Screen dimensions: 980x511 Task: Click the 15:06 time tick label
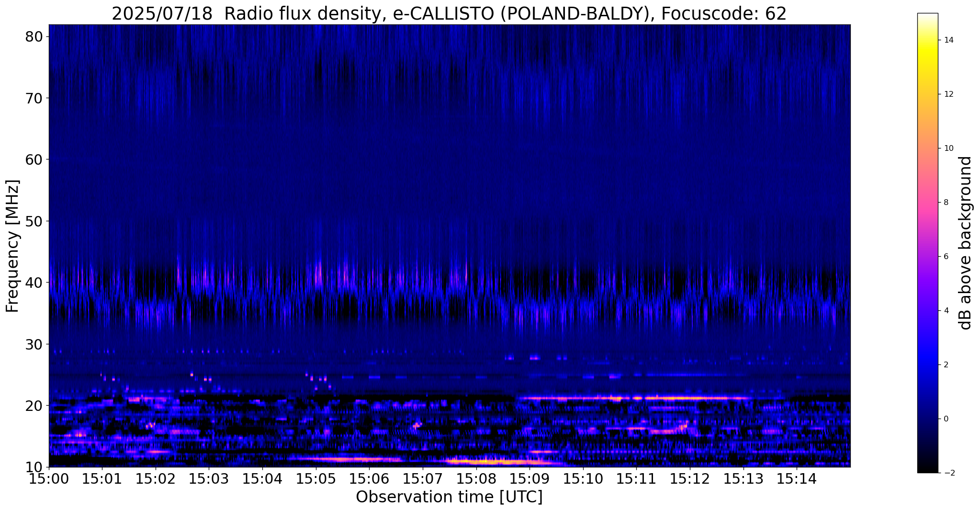(369, 478)
